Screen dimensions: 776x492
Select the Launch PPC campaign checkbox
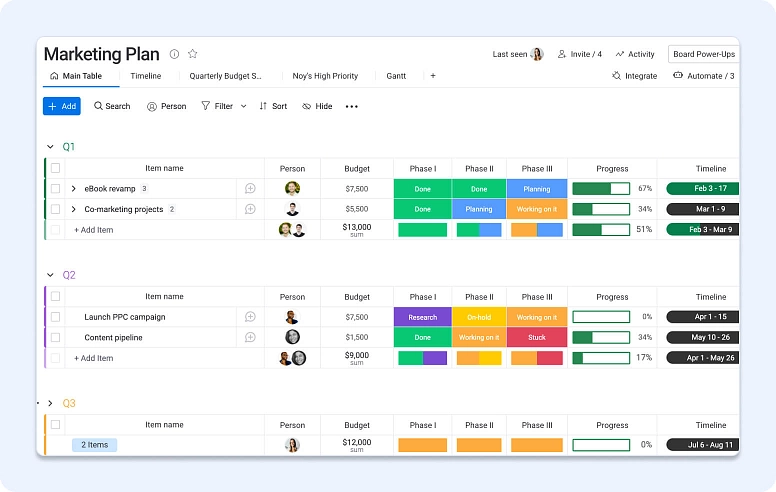click(x=56, y=317)
